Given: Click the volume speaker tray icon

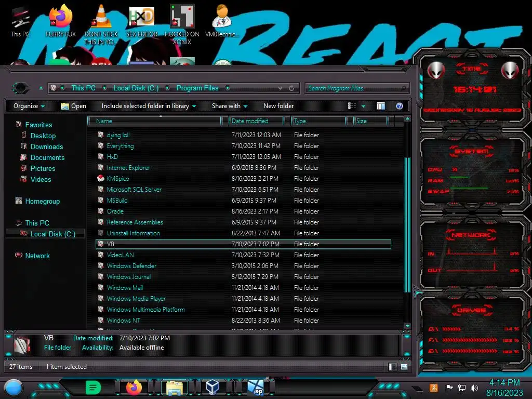Looking at the screenshot, I should tap(474, 388).
